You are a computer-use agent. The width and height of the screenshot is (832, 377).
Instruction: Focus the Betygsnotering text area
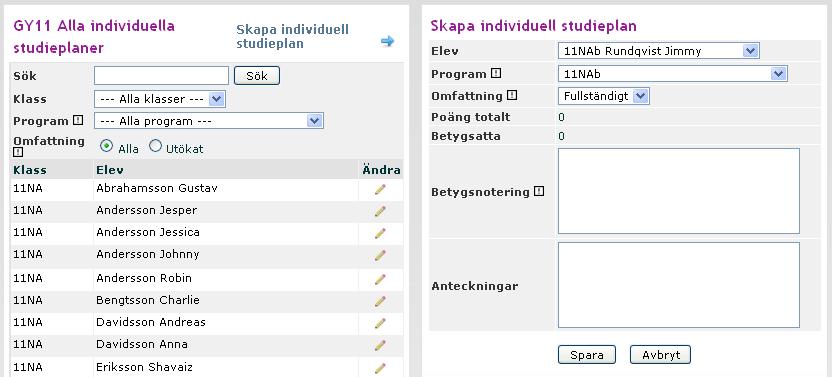[679, 191]
